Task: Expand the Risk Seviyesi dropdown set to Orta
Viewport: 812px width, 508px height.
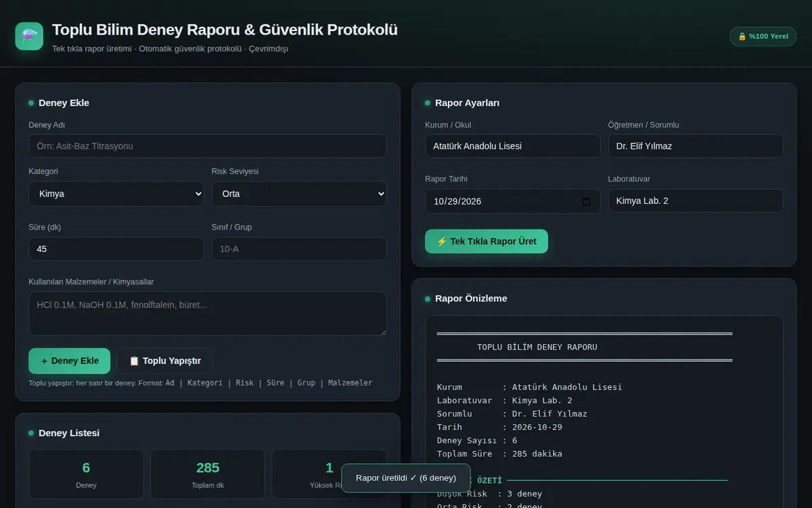Action: (299, 194)
